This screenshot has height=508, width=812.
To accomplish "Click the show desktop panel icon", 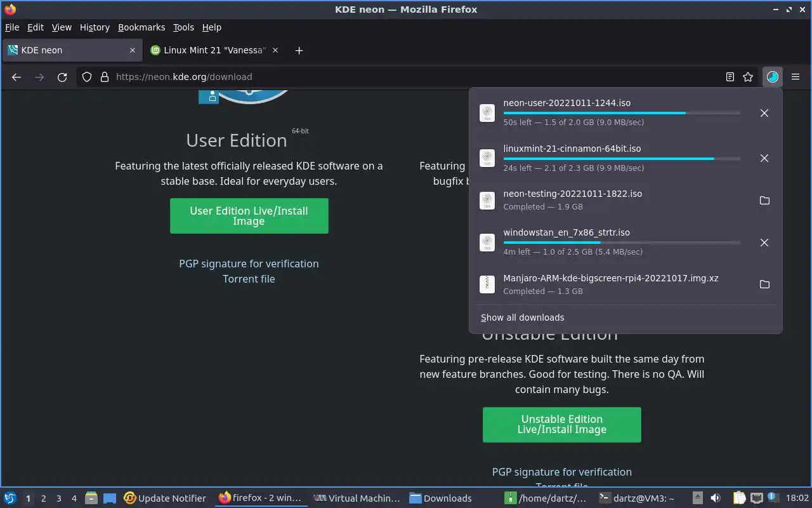I will (x=110, y=498).
